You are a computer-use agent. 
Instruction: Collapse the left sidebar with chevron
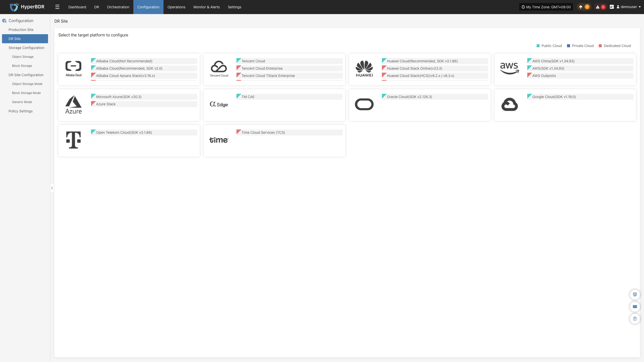coord(52,188)
